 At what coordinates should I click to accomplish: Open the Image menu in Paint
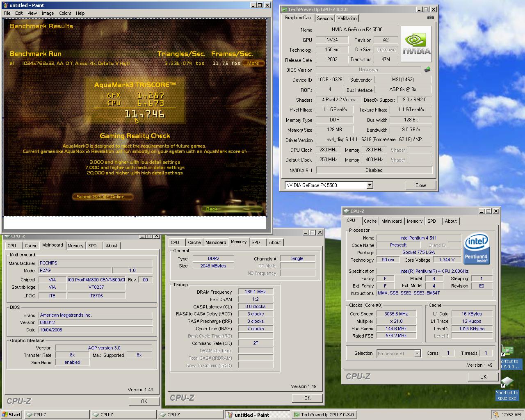click(x=48, y=13)
